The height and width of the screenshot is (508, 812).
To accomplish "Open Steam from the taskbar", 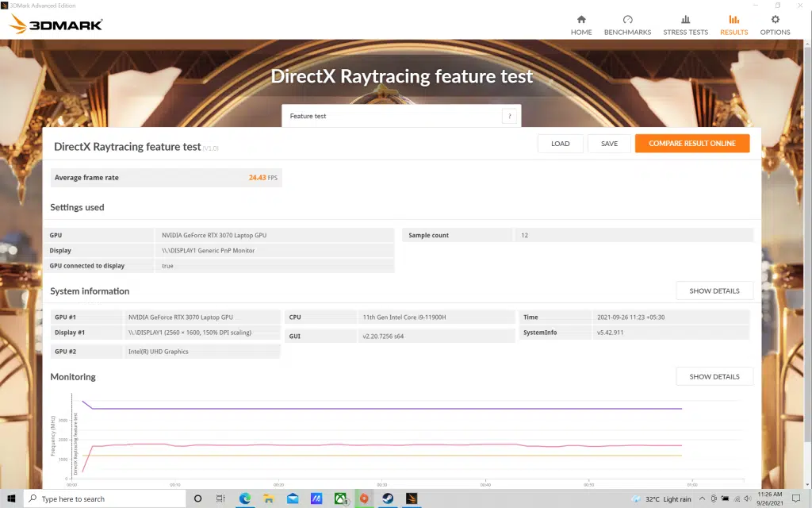I will [388, 498].
